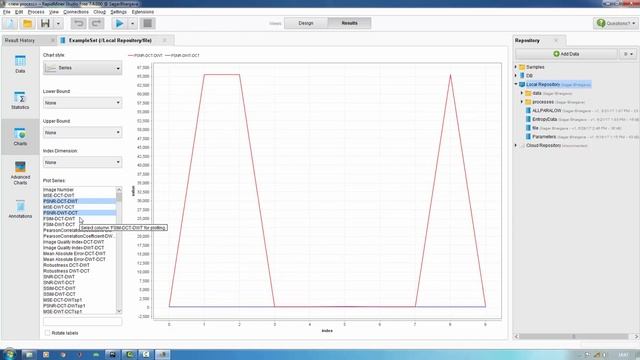Open the File menu
Screen dimensions: 640x360
(x=7, y=12)
